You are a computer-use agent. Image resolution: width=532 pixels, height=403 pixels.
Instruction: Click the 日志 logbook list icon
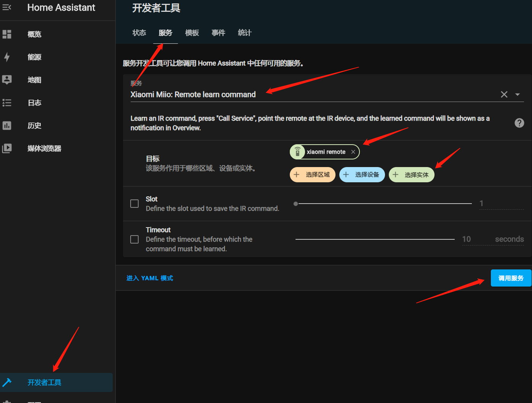[7, 103]
